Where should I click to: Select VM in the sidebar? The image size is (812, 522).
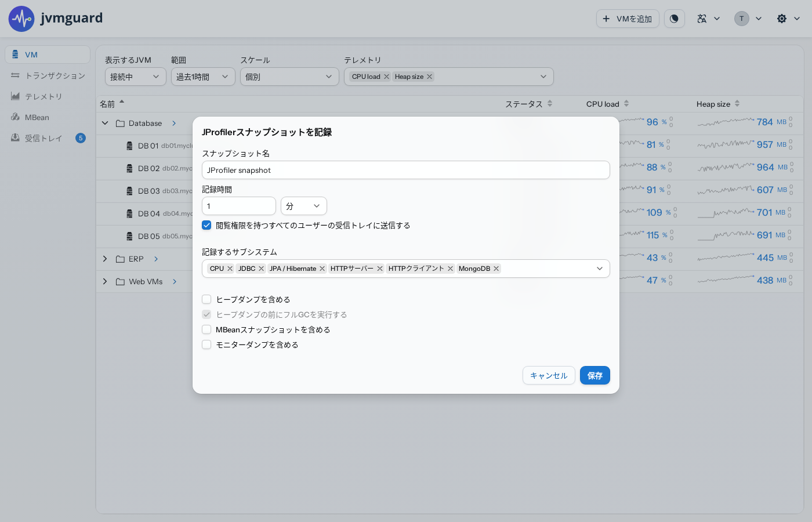pyautogui.click(x=48, y=55)
